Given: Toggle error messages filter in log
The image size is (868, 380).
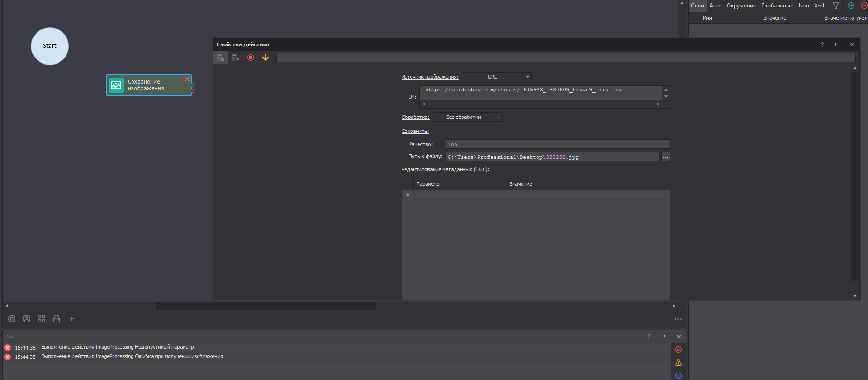Looking at the screenshot, I should tap(678, 350).
